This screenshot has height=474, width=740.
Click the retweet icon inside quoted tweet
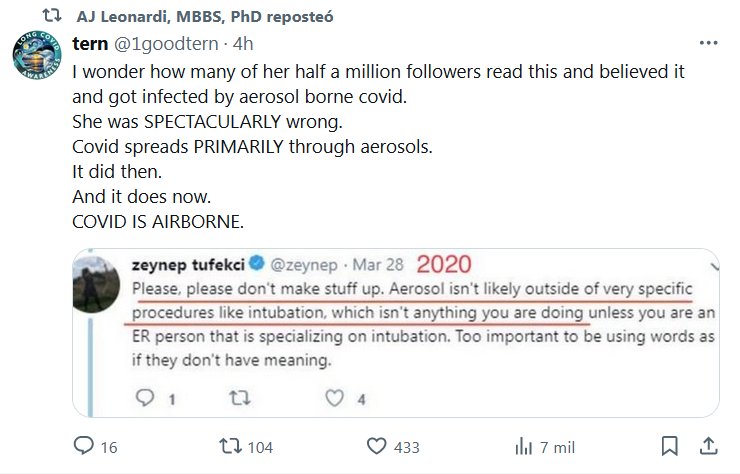pyautogui.click(x=239, y=399)
